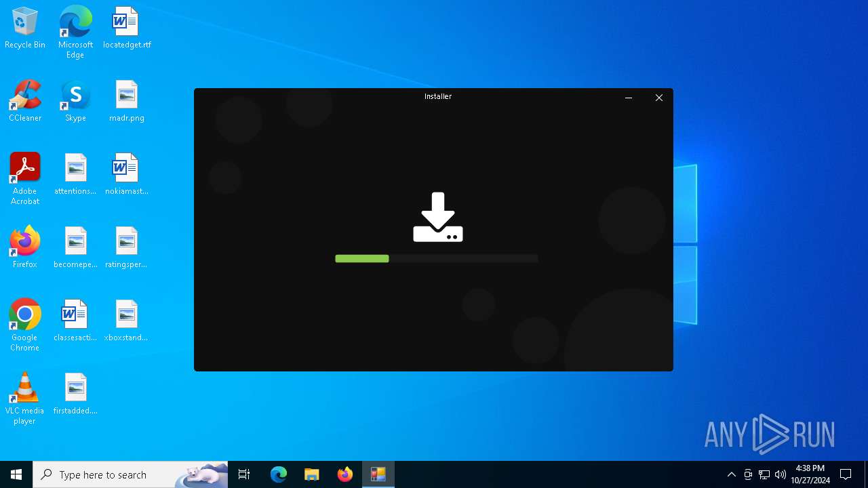Open the CCleaner desktop shortcut
868x488 pixels.
click(x=25, y=102)
